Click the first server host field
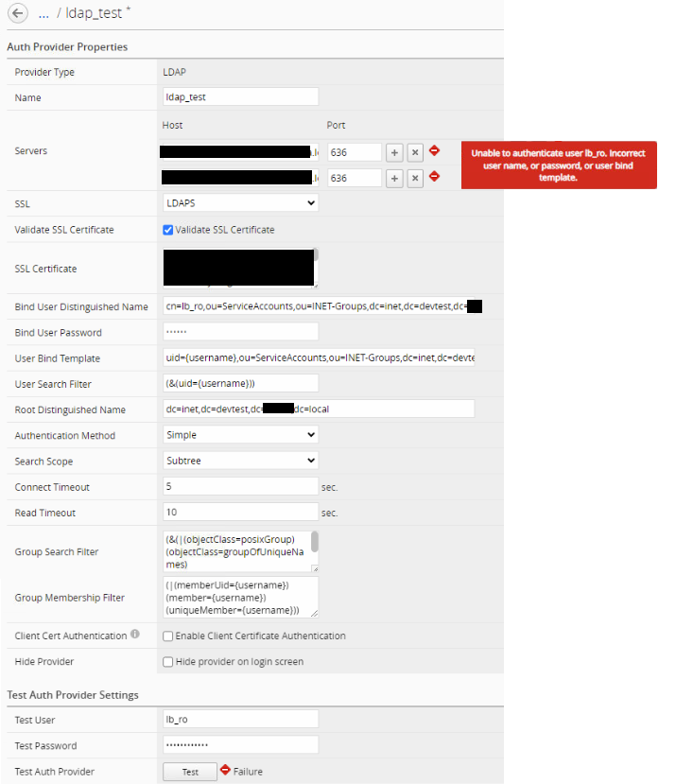Viewport: 676px width, 784px height. (240, 152)
